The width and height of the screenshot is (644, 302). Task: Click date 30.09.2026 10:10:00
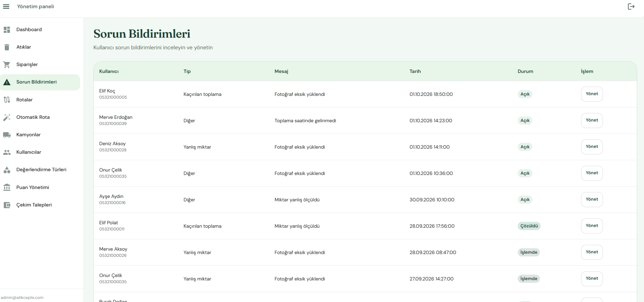pos(432,200)
